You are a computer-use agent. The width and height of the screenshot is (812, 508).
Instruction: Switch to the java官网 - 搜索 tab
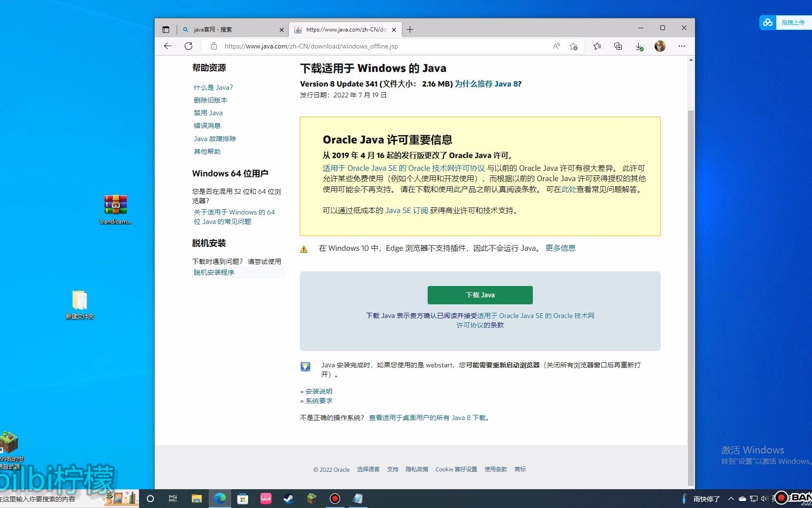pos(233,30)
